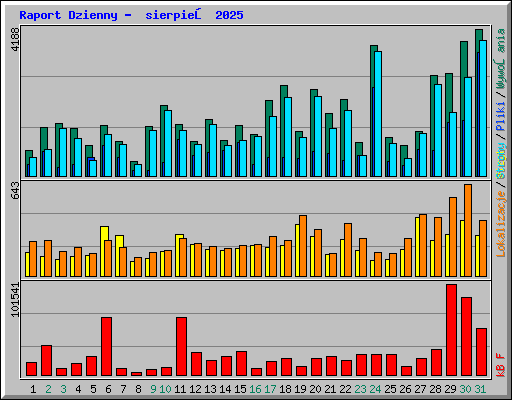Click the red KB bar for day 29
512x400 pixels.
451,330
